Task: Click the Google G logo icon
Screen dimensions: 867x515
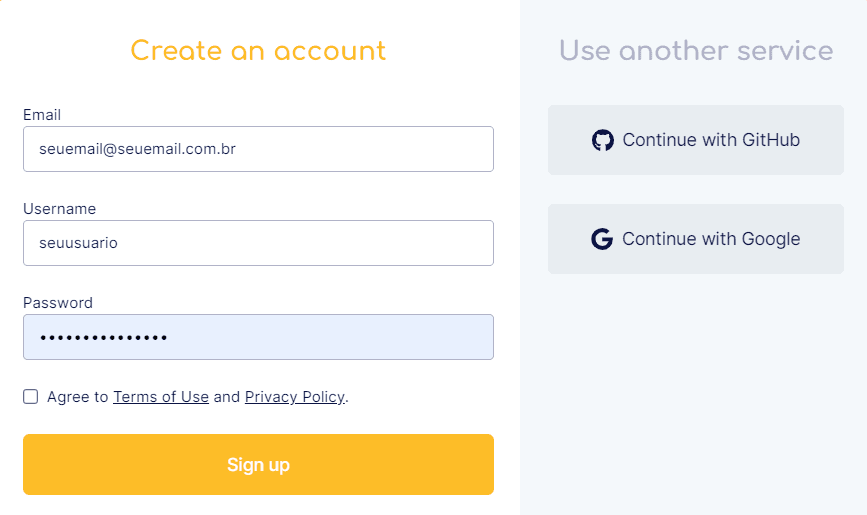Action: (601, 239)
